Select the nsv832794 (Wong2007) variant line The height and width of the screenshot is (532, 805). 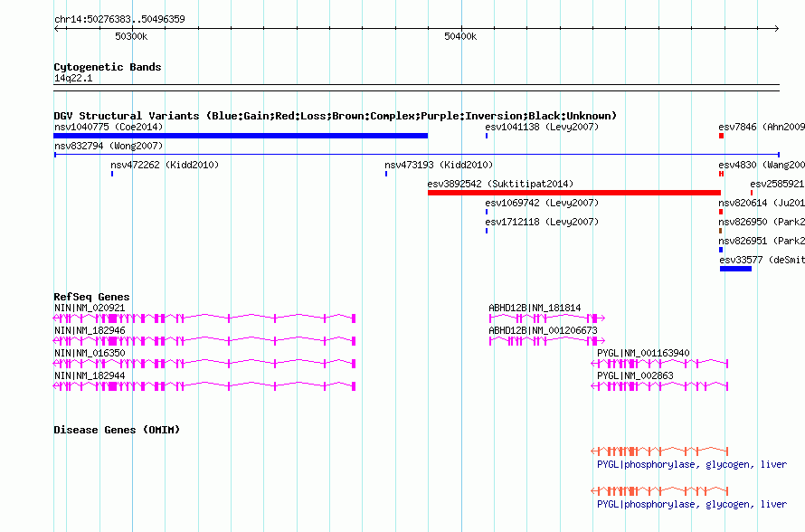(417, 155)
